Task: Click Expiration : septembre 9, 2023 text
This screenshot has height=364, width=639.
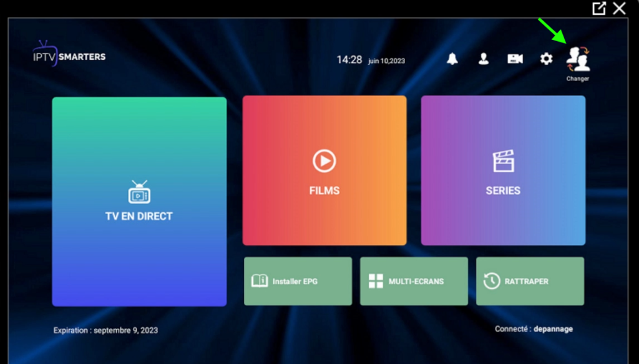Action: coord(105,330)
